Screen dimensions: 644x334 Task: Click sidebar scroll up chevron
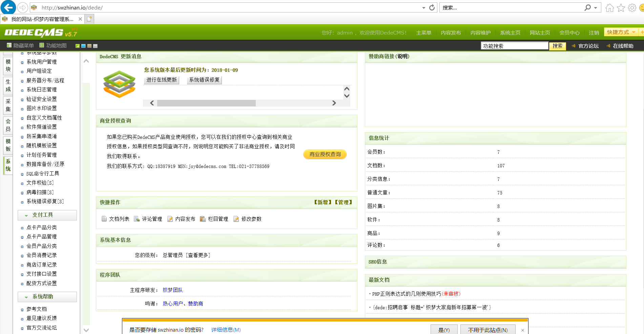point(86,61)
